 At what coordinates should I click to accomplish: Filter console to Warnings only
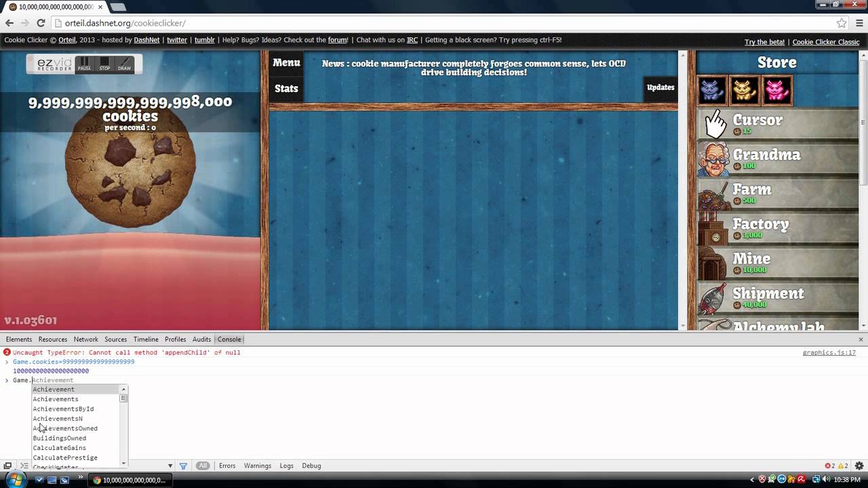(258, 466)
